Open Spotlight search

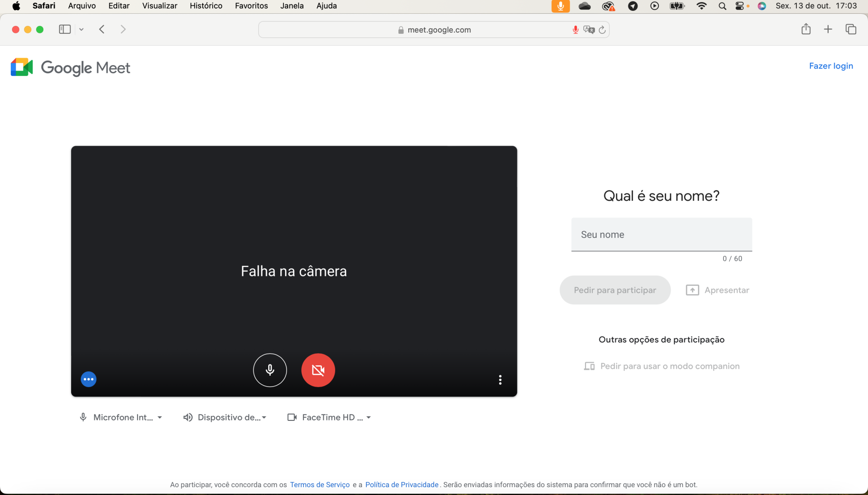(722, 6)
